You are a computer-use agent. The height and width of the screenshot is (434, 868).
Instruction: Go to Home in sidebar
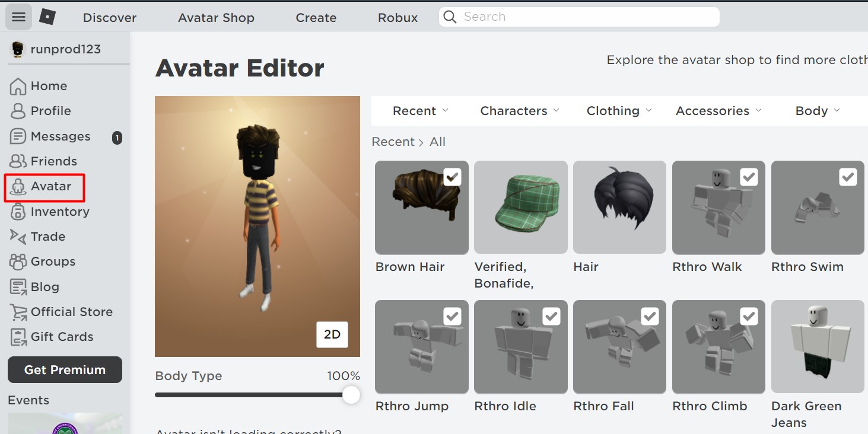pyautogui.click(x=49, y=86)
